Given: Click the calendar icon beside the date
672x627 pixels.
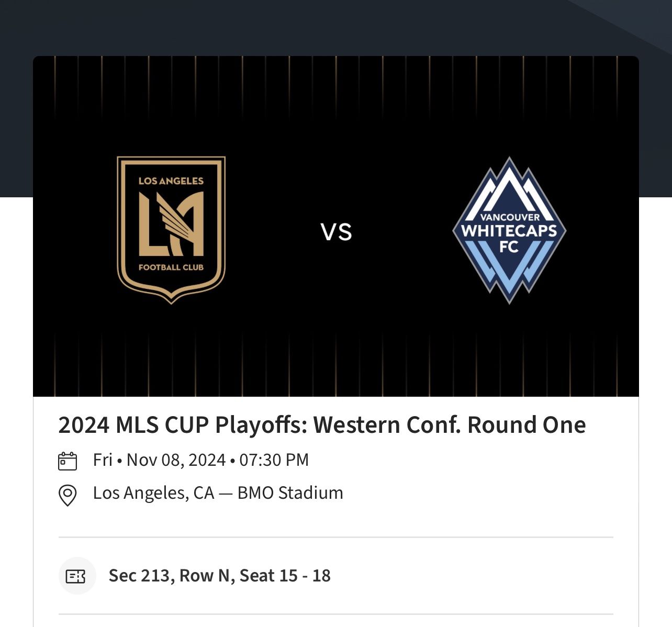Looking at the screenshot, I should click(x=67, y=460).
